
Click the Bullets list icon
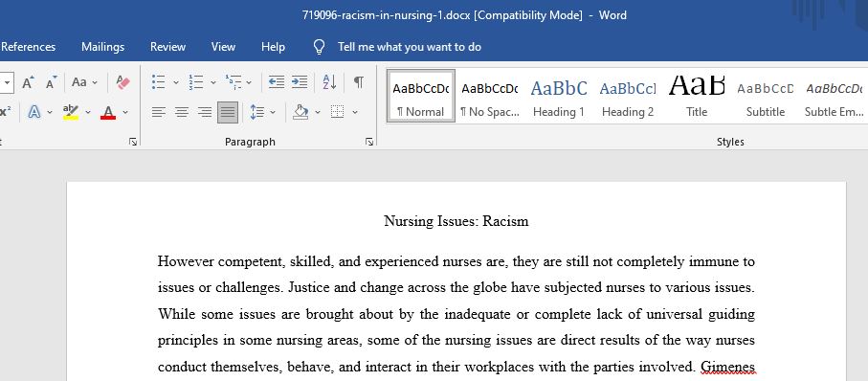point(158,82)
